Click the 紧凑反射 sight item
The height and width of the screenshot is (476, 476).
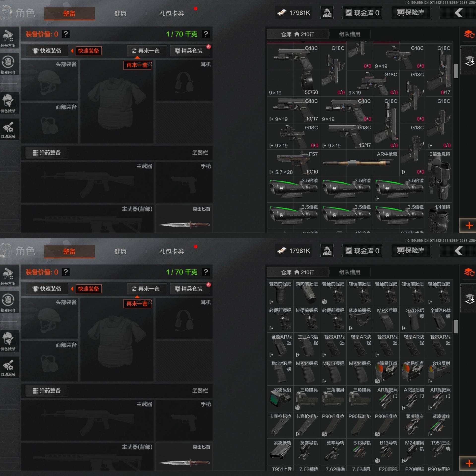pos(280,398)
